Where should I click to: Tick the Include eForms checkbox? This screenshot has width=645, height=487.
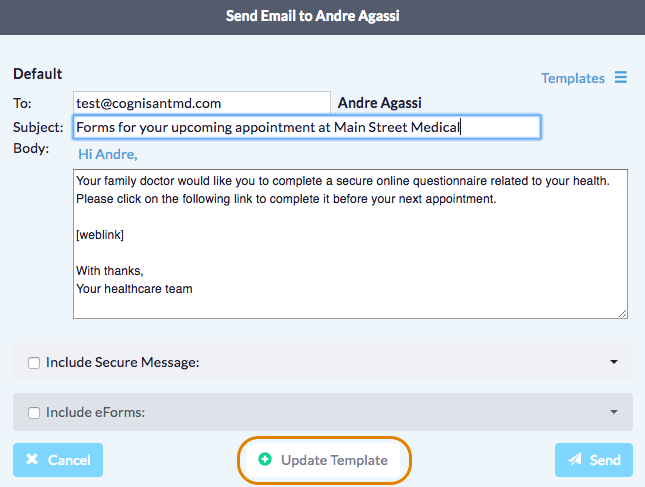pyautogui.click(x=34, y=412)
